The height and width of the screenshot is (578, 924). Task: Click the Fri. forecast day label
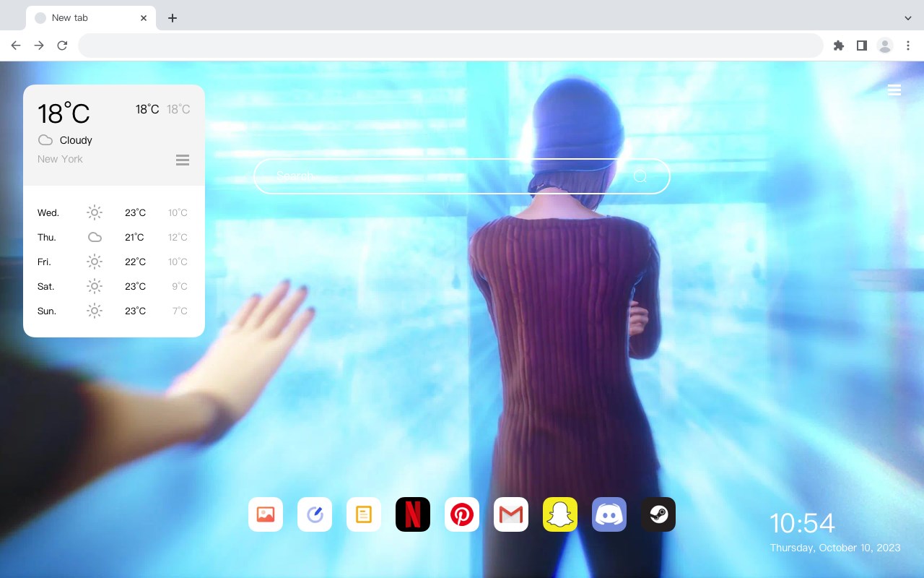[44, 262]
